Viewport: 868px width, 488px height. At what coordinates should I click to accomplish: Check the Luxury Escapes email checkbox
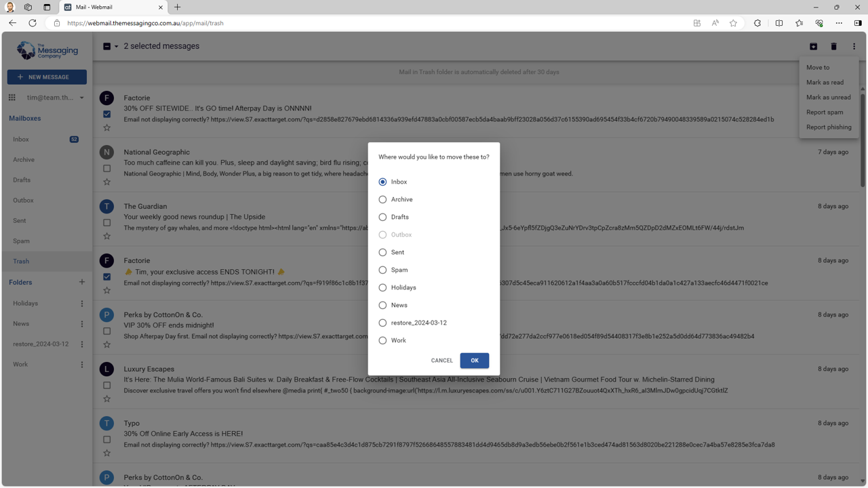pyautogui.click(x=106, y=385)
